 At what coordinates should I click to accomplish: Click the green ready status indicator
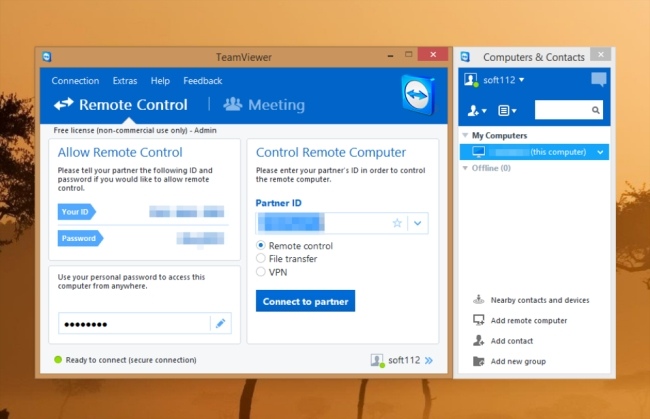(x=58, y=359)
